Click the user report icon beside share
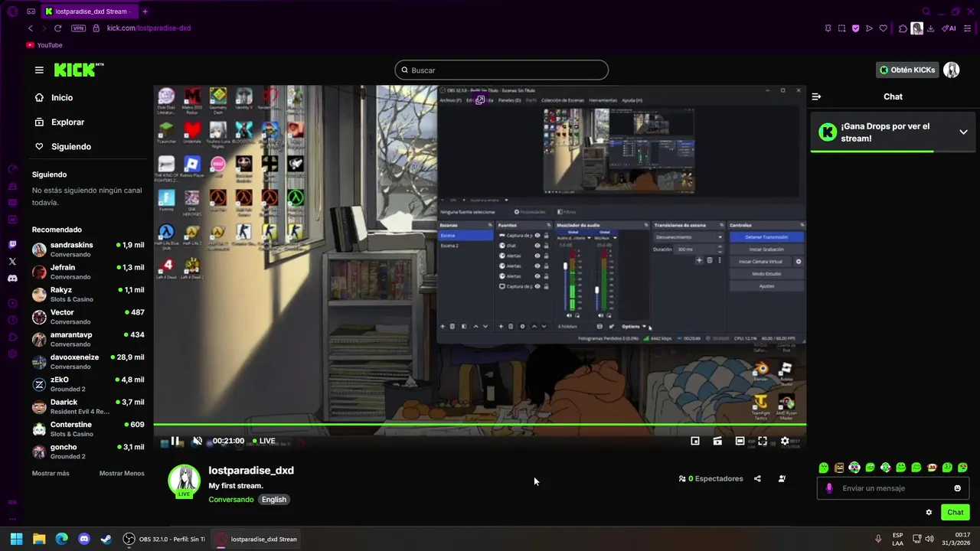The width and height of the screenshot is (980, 551). (782, 478)
